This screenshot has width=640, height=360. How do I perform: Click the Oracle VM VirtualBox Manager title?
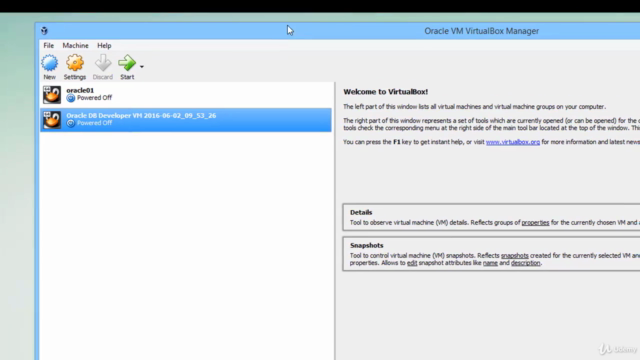(x=482, y=31)
